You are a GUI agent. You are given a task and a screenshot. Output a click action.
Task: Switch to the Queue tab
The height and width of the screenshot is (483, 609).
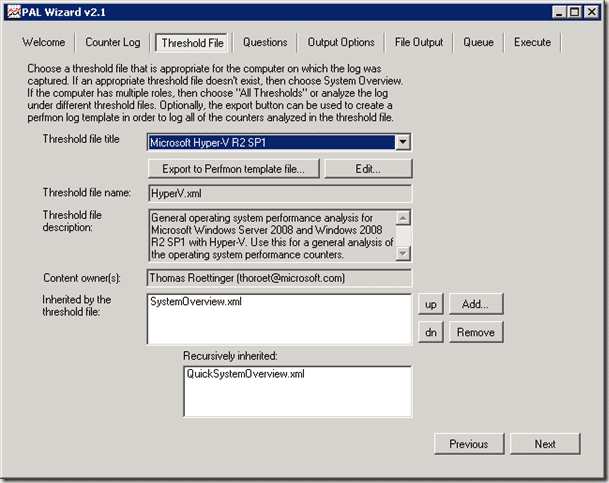tap(478, 43)
